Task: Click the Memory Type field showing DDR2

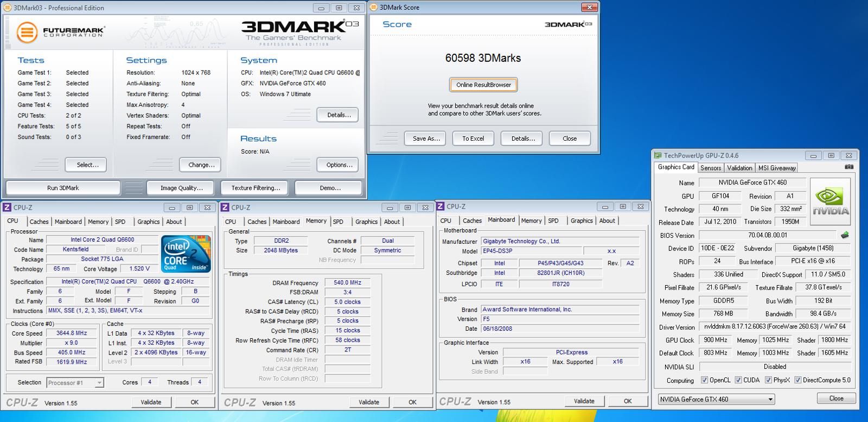Action: [280, 241]
